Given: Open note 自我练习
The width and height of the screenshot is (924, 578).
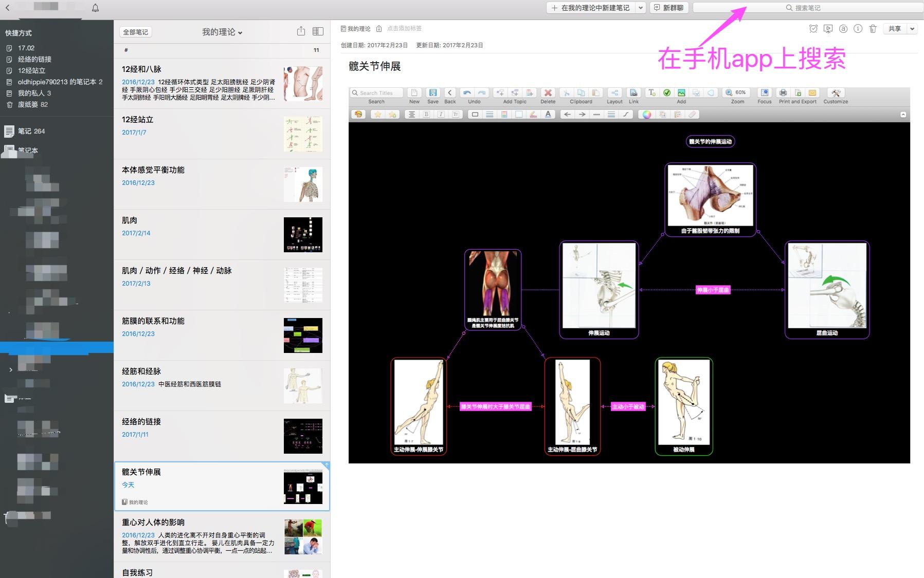Looking at the screenshot, I should pos(222,570).
